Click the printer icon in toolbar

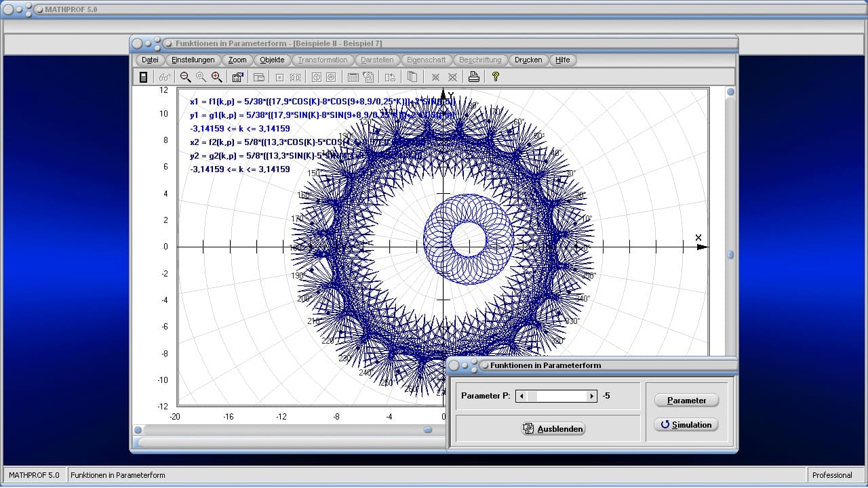[x=474, y=77]
